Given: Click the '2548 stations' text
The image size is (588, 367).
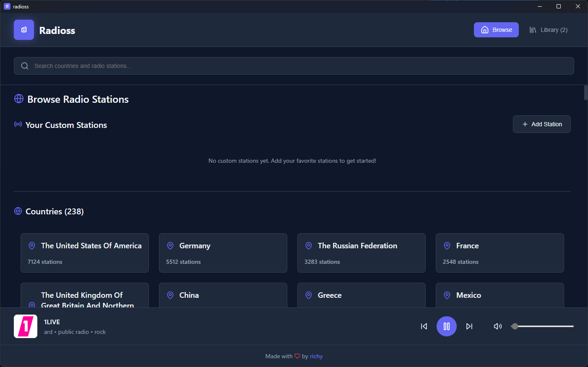Looking at the screenshot, I should [461, 262].
